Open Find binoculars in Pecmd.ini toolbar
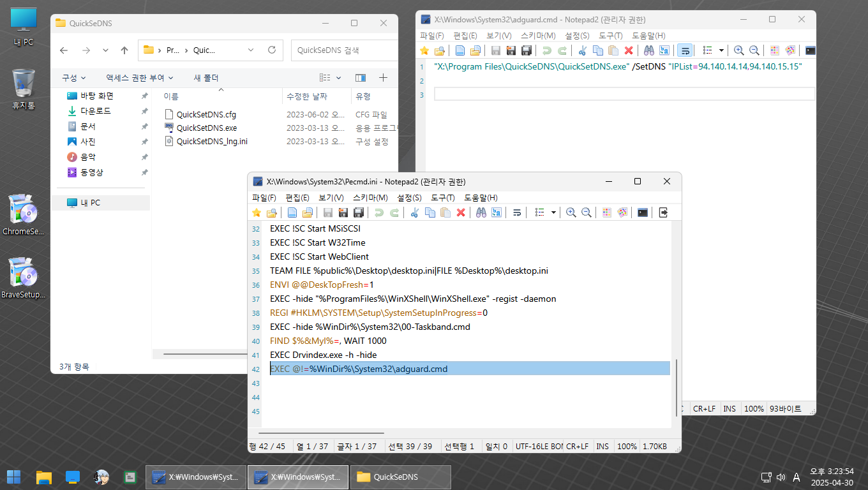The width and height of the screenshot is (868, 490). click(x=481, y=212)
